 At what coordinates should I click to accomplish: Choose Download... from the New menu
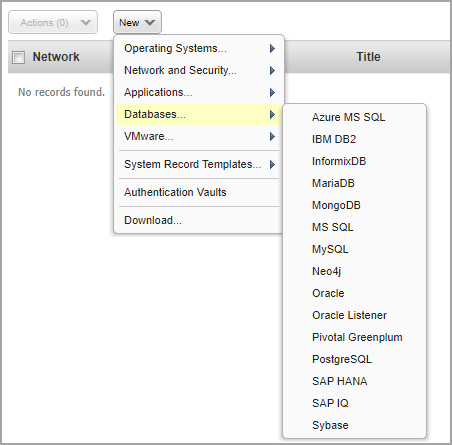[x=199, y=220]
